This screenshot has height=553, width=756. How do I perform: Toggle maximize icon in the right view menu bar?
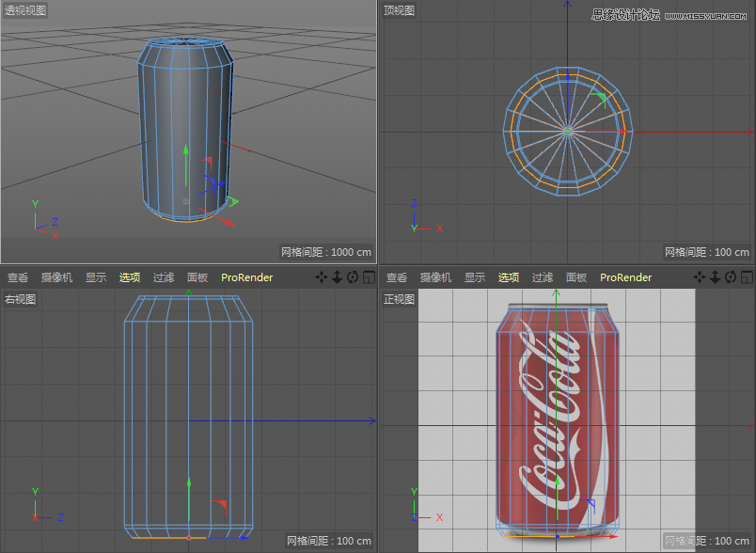tap(369, 277)
